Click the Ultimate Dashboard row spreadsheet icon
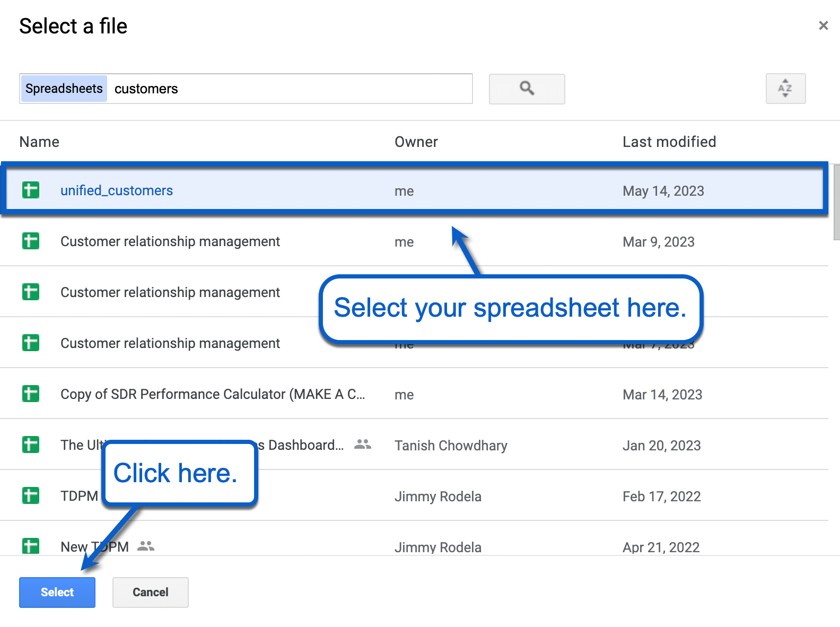 coord(31,445)
